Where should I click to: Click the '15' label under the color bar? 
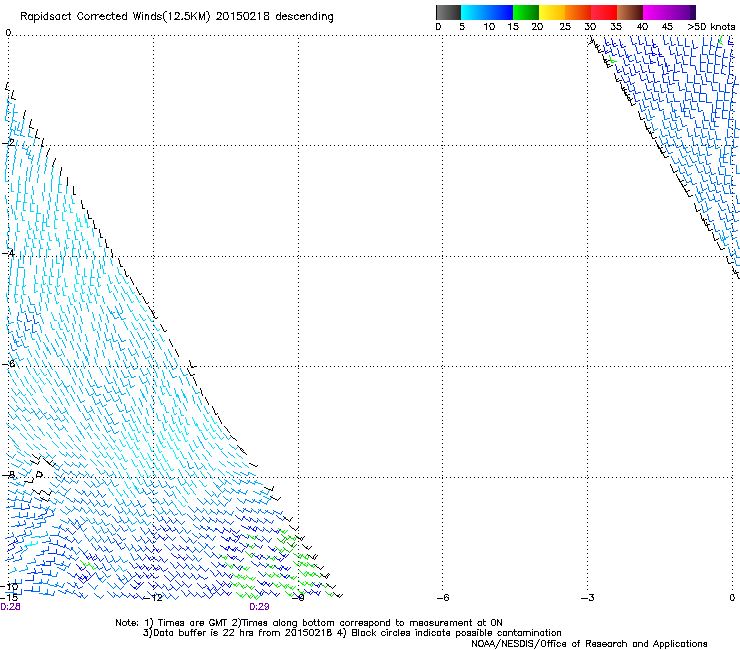click(x=513, y=27)
